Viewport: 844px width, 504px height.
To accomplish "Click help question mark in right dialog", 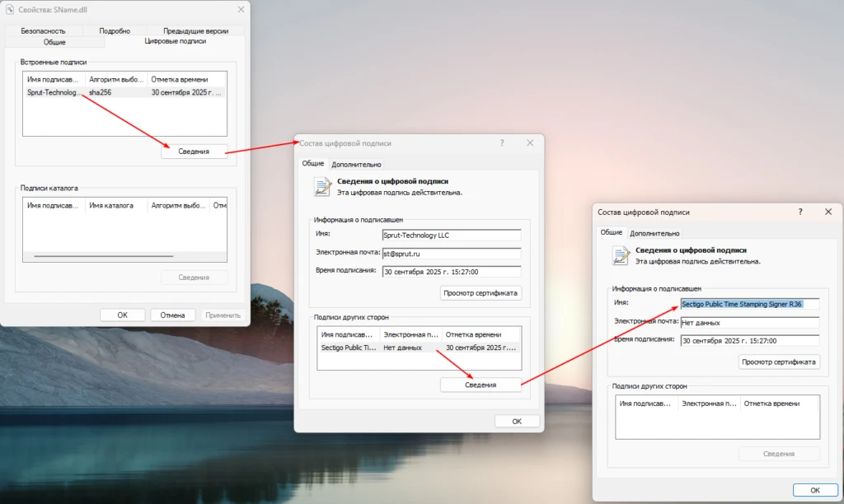I will [x=800, y=212].
